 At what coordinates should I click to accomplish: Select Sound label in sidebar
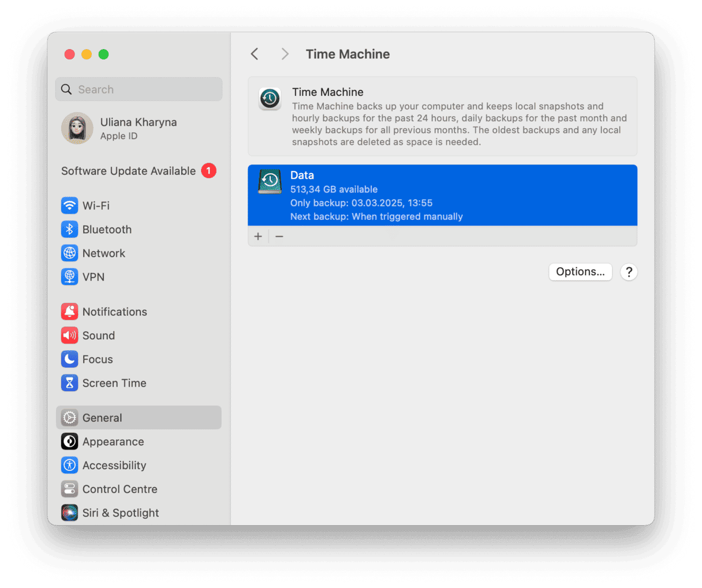(99, 335)
